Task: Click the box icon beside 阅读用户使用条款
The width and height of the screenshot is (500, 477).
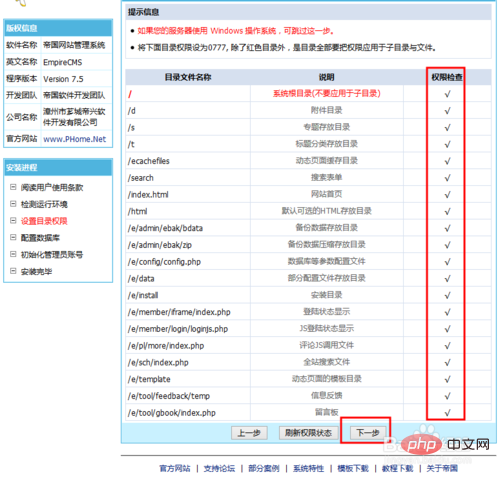Action: [x=13, y=187]
